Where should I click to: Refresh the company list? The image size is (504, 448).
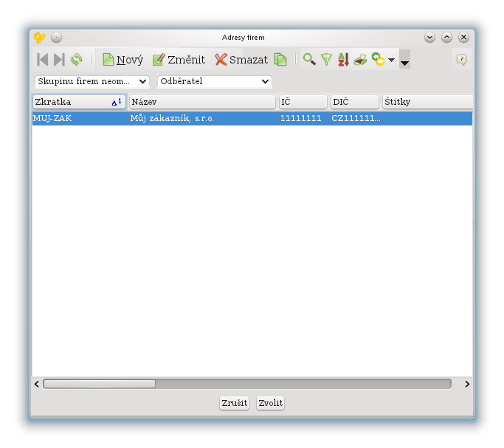(x=77, y=60)
